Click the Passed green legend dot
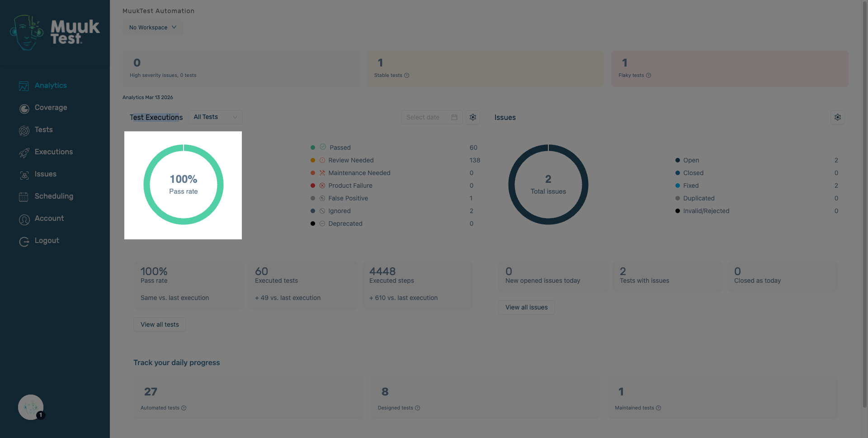The height and width of the screenshot is (438, 868). (x=313, y=148)
